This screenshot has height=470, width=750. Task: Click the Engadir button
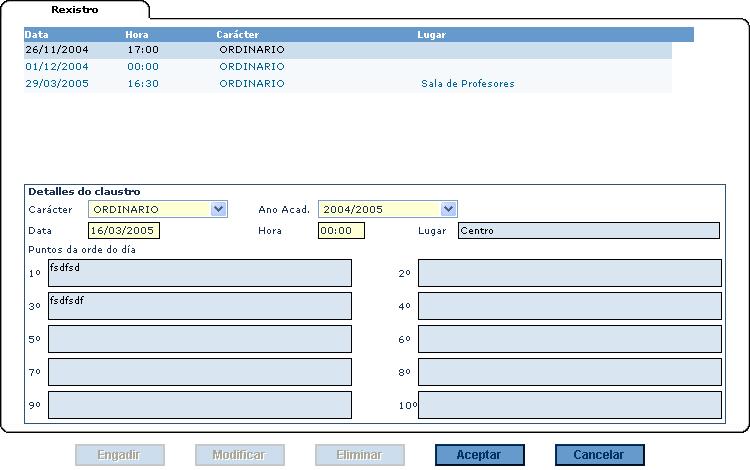pos(119,455)
